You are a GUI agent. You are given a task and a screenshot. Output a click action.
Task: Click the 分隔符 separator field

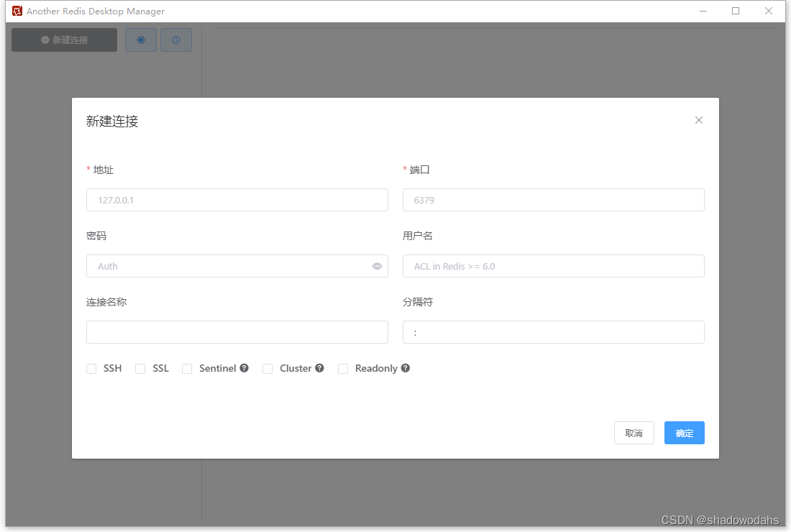(554, 332)
